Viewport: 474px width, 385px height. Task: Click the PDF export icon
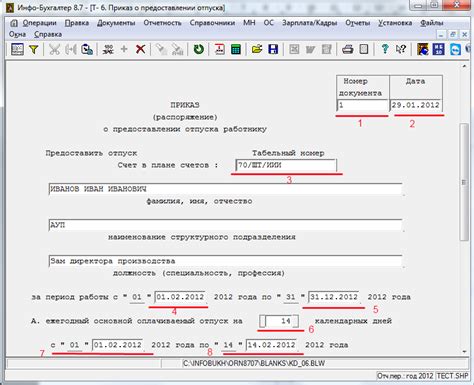click(x=219, y=50)
